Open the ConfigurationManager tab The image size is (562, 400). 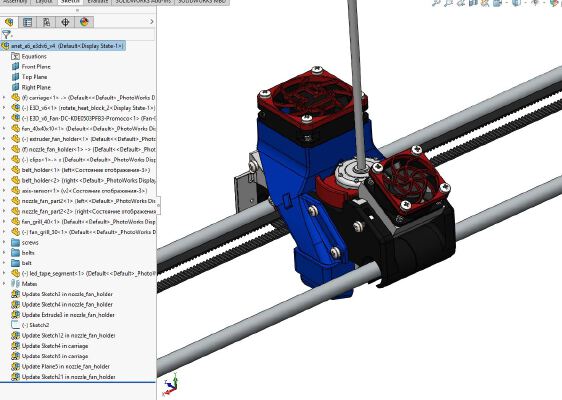[47, 22]
